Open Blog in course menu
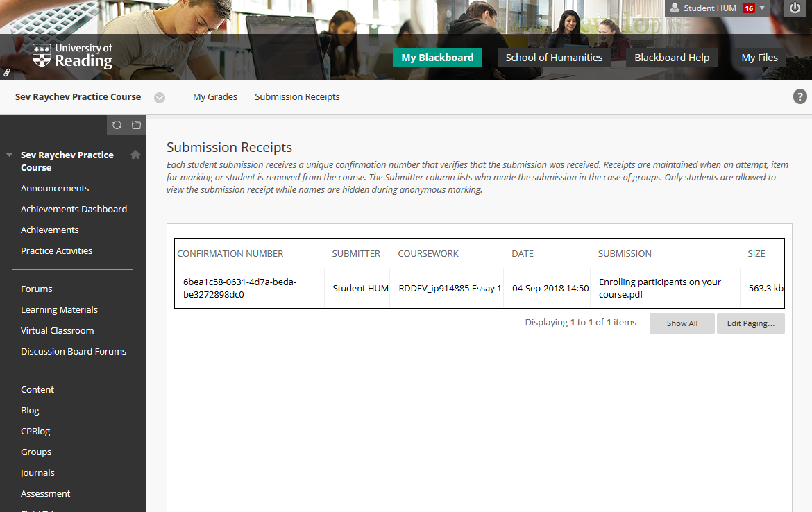The height and width of the screenshot is (512, 812). click(x=30, y=410)
